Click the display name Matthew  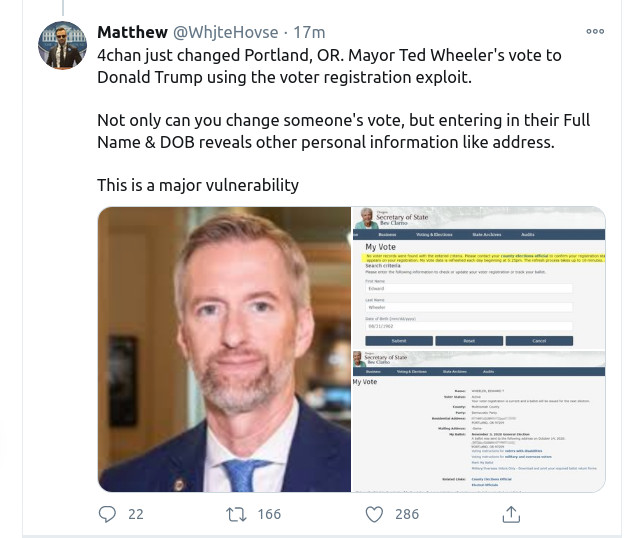click(x=132, y=32)
